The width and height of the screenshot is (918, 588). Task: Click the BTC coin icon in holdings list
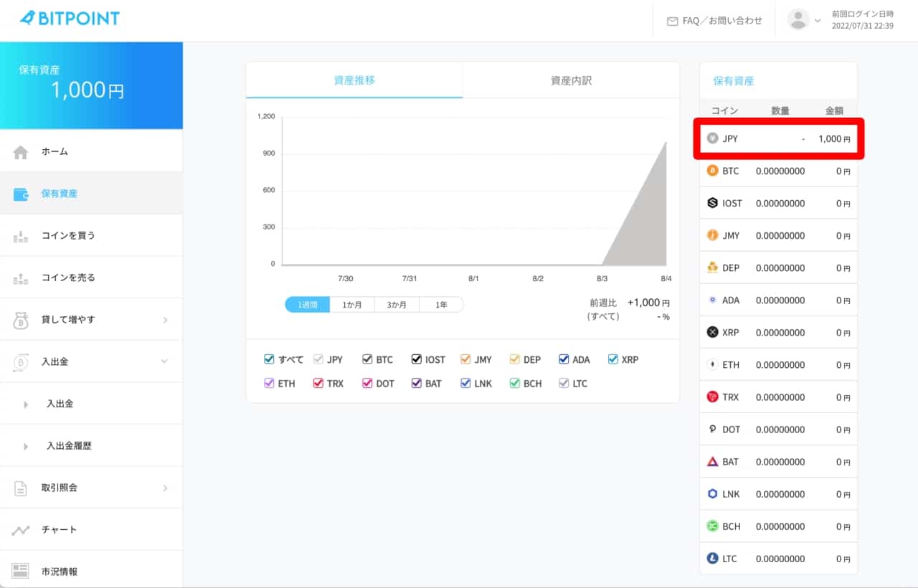(x=712, y=171)
